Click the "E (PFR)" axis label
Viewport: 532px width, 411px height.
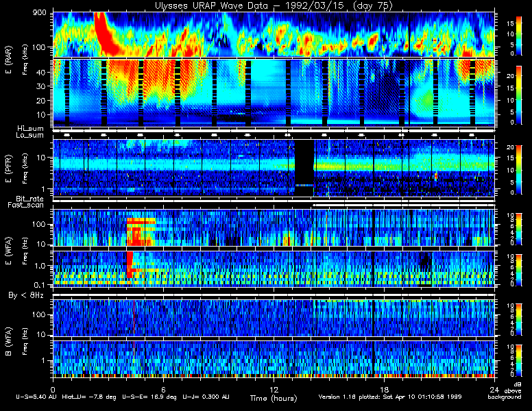pos(8,169)
